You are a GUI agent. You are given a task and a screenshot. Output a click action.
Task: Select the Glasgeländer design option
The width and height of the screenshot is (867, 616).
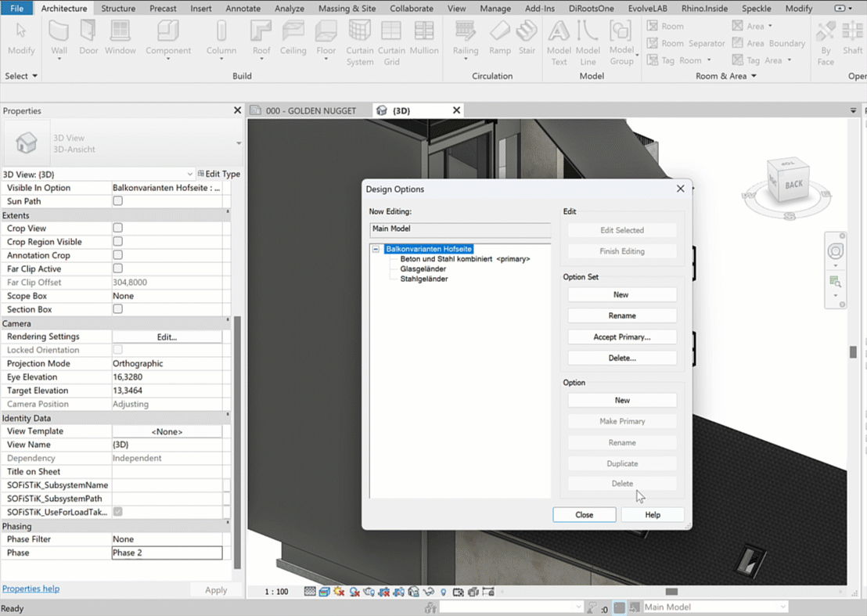click(423, 268)
